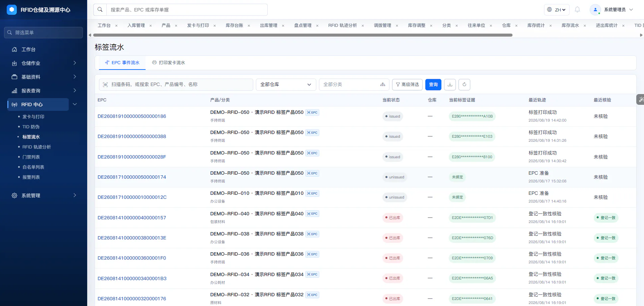The image size is (644, 306).
Task: Open 门禁列表 in the sidebar
Action: click(31, 157)
